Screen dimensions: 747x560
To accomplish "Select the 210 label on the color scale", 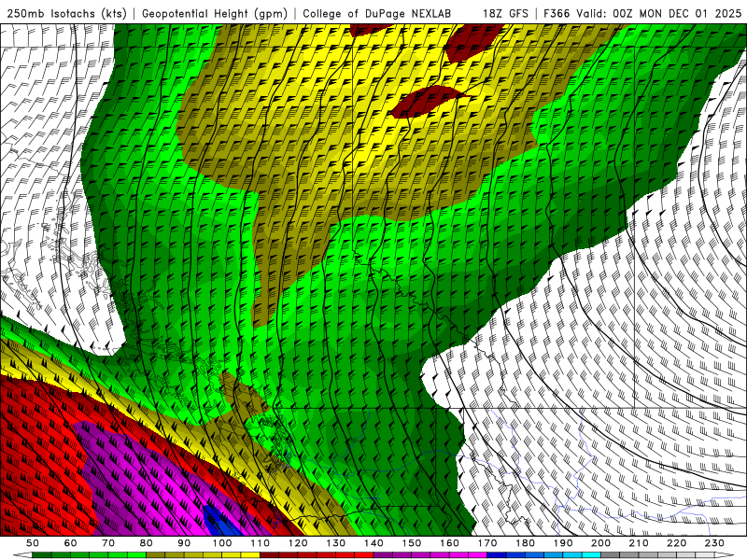I will click(639, 543).
